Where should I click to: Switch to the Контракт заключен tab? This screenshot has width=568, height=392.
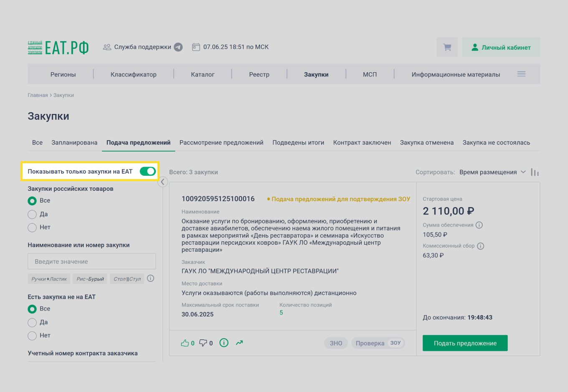[362, 142]
